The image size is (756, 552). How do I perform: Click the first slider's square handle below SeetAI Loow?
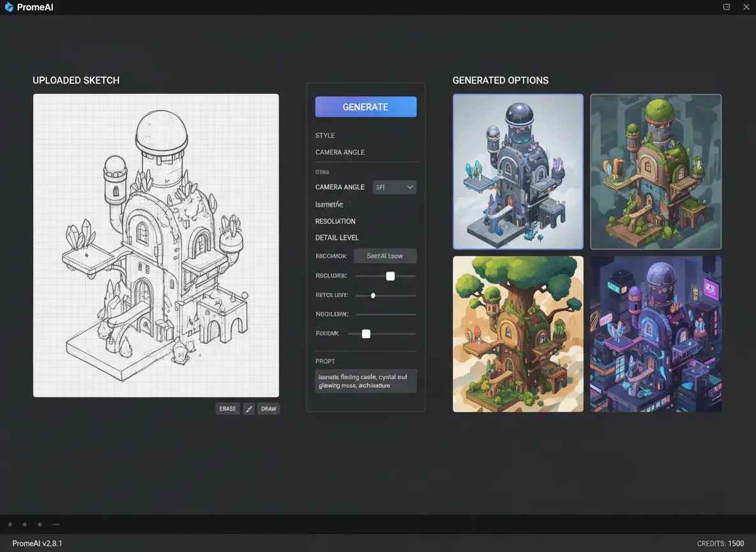tap(390, 276)
